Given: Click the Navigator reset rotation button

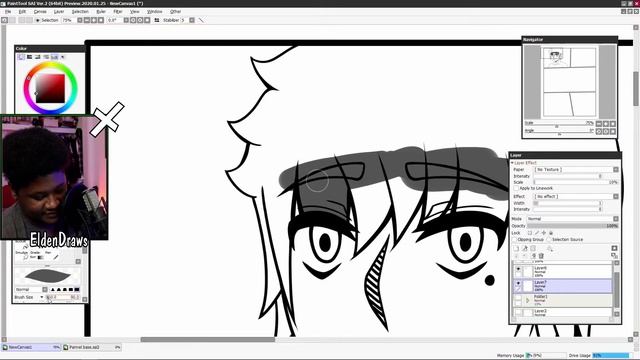Looking at the screenshot, I should click(613, 131).
